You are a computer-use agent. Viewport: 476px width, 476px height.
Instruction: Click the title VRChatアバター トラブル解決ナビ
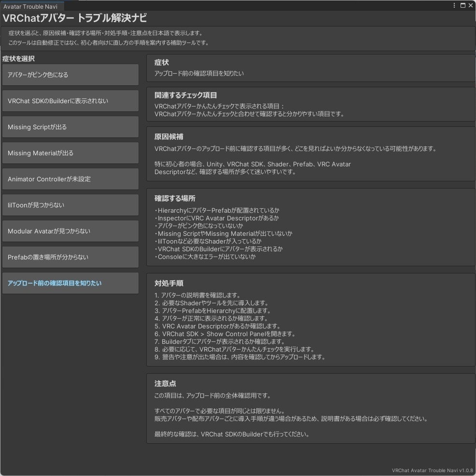click(x=75, y=18)
